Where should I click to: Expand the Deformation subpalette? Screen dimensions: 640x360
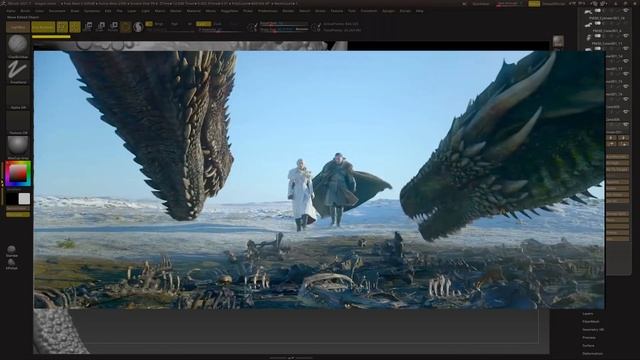pyautogui.click(x=592, y=353)
